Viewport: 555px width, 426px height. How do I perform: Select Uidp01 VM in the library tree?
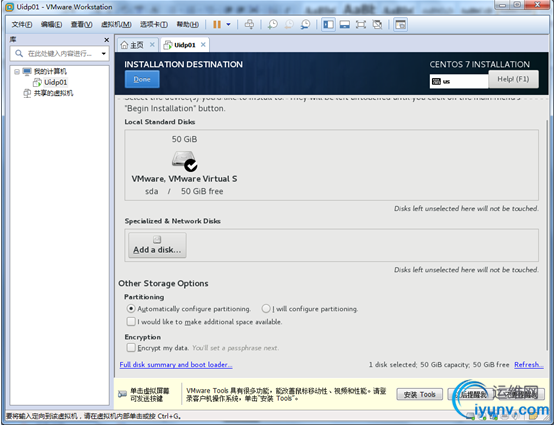[55, 82]
